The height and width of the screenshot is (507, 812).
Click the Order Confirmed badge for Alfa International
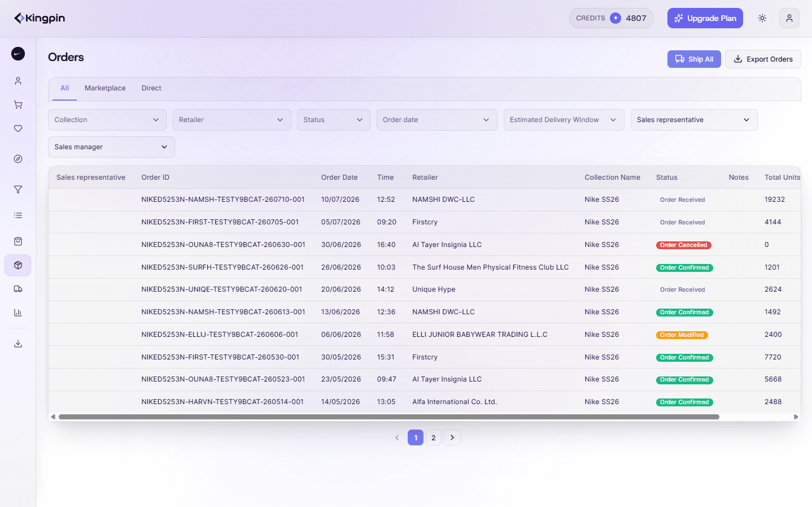[684, 402]
